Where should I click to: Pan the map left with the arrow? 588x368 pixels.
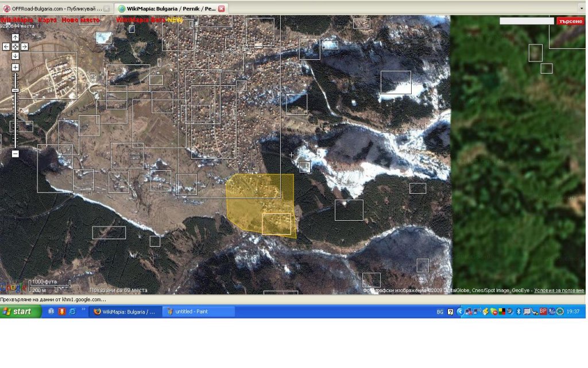tap(6, 47)
